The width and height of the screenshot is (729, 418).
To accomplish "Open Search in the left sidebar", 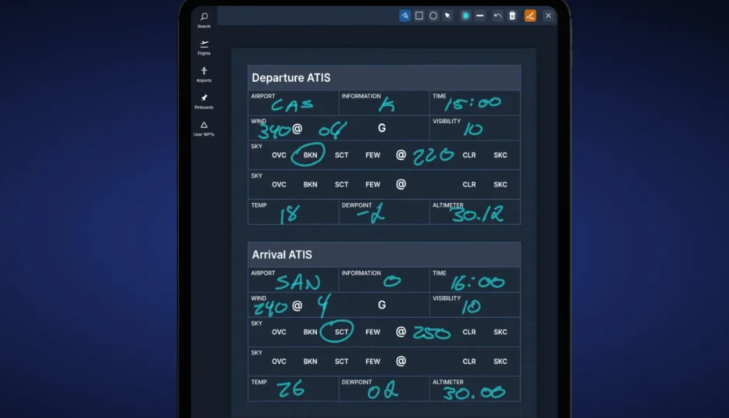I will point(204,19).
